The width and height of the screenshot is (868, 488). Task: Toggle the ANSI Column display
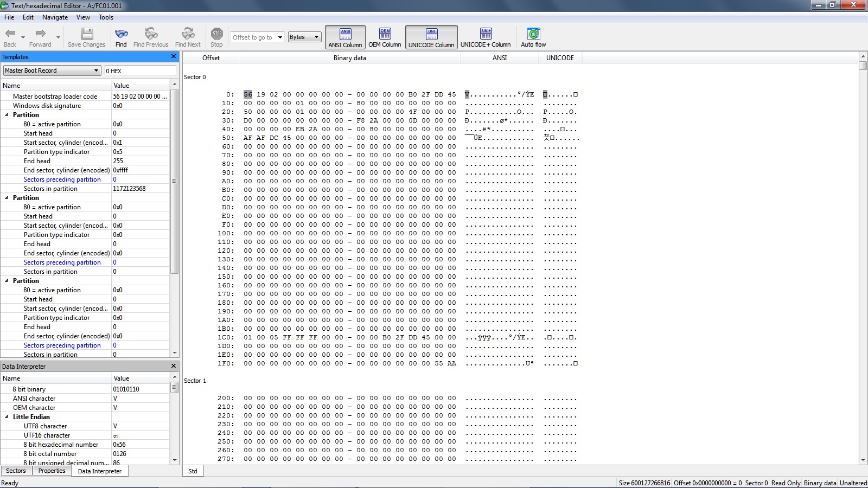coord(345,37)
